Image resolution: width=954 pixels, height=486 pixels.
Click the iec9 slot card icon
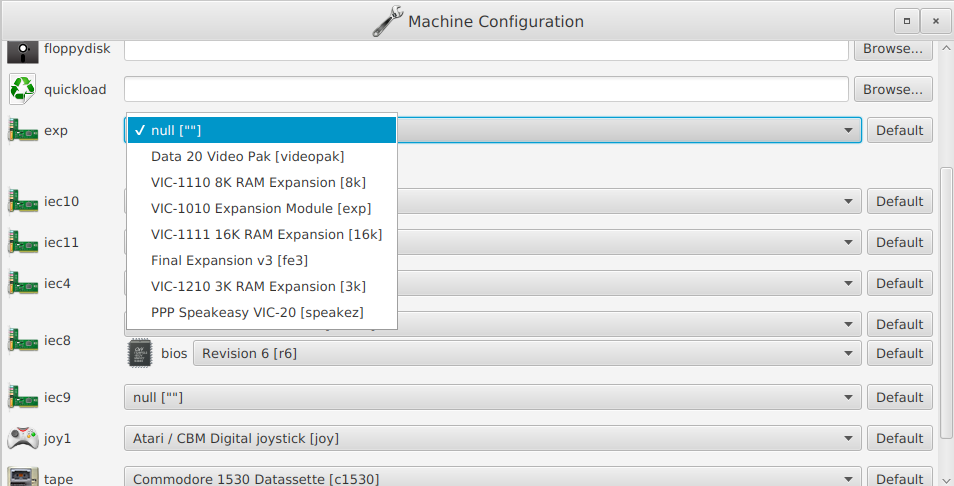click(x=22, y=397)
